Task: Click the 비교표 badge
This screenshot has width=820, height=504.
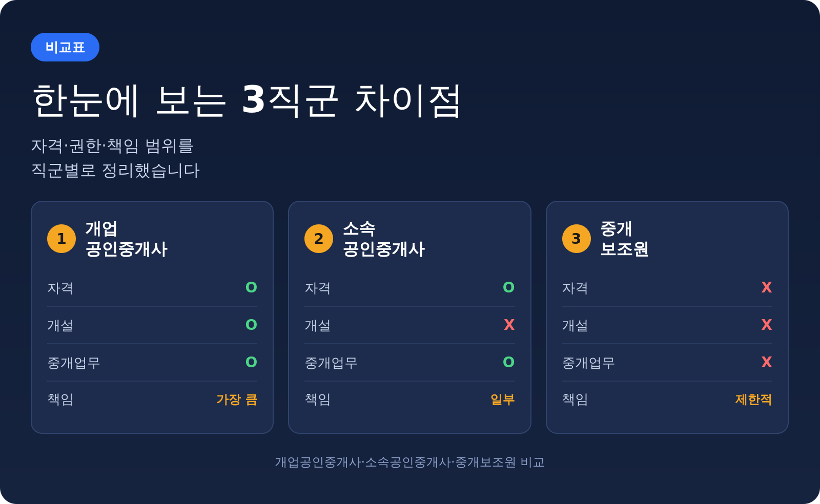Action: click(65, 47)
